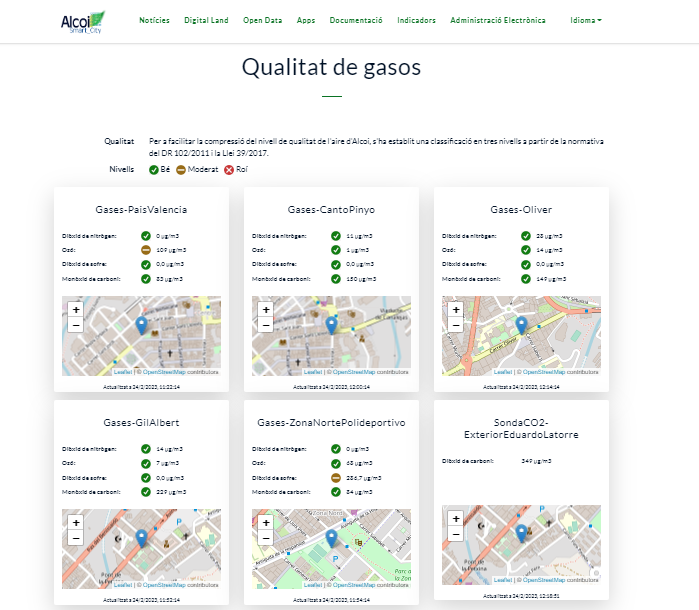The image size is (699, 610).
Task: Open the Indicadors menu item
Action: click(416, 20)
